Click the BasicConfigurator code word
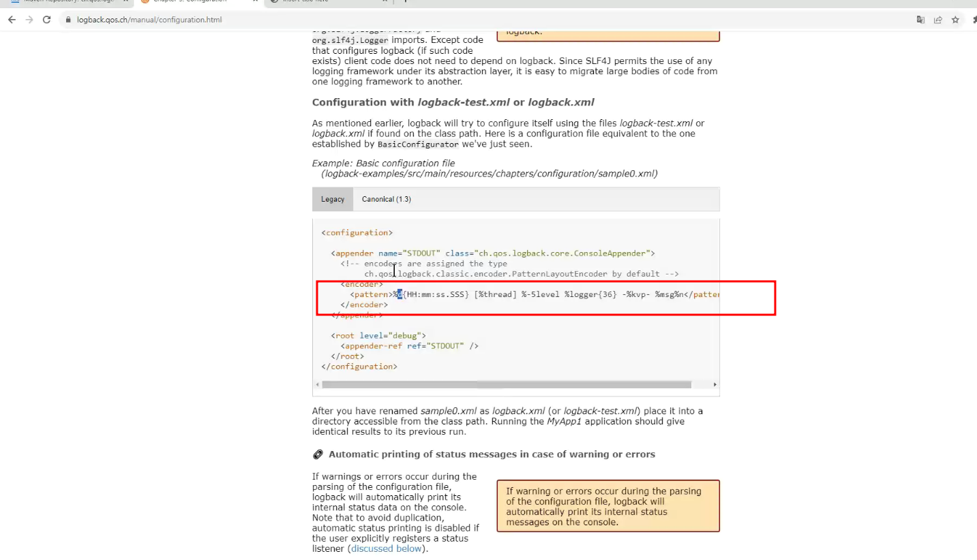The width and height of the screenshot is (977, 560). pos(418,144)
